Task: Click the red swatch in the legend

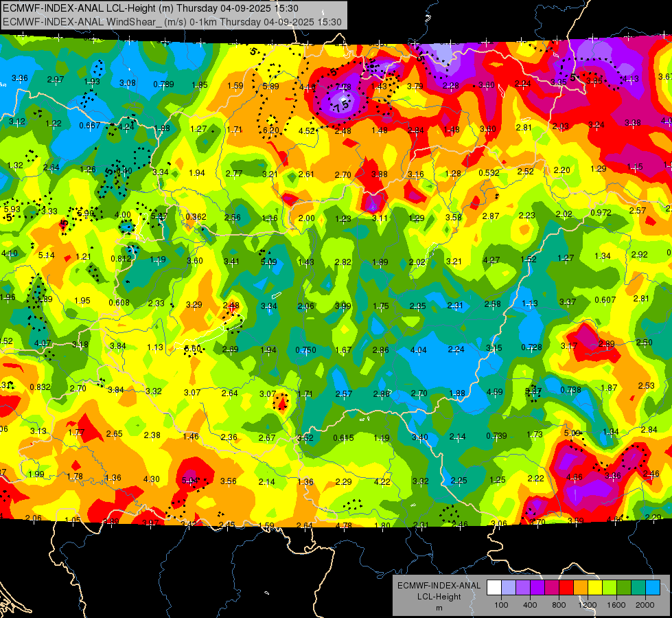Action: pos(566,588)
